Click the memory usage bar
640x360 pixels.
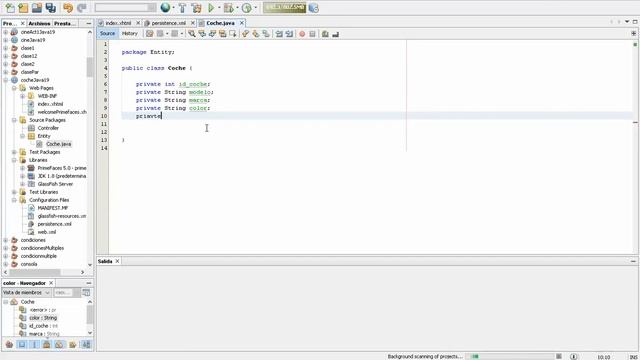[x=284, y=8]
